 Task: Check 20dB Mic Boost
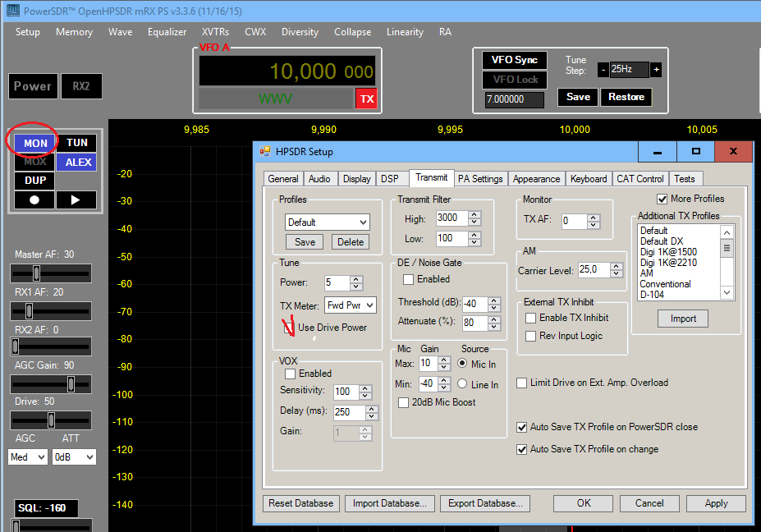[403, 402]
